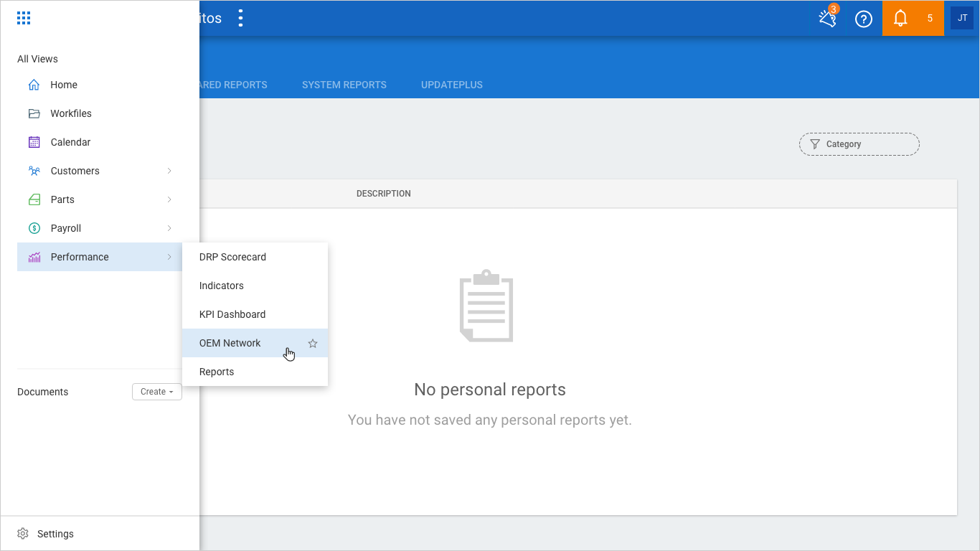Open the Calendar view

point(100,142)
